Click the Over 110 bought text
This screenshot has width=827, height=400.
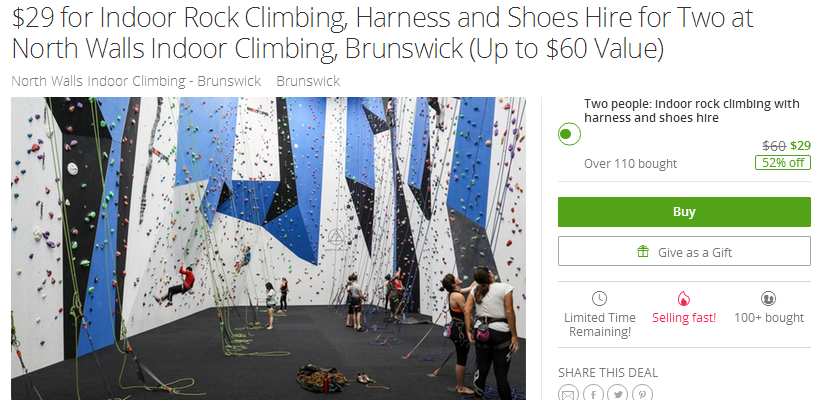(x=630, y=164)
